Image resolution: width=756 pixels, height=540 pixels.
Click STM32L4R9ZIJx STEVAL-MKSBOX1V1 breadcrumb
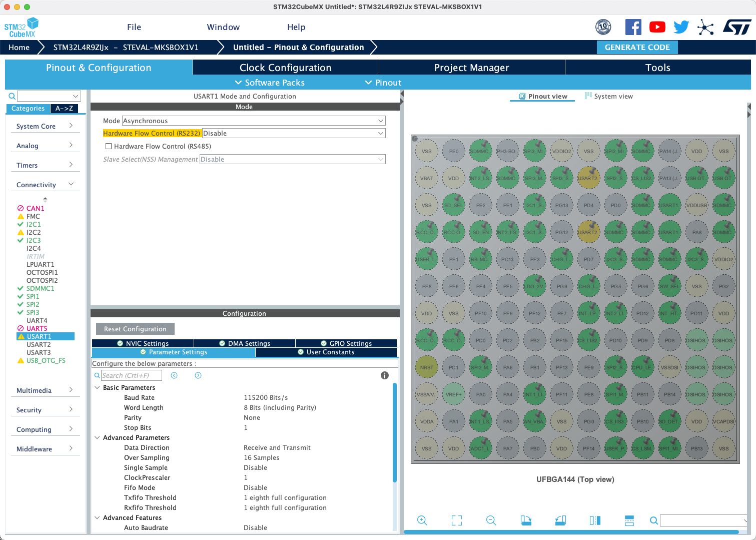[x=126, y=47]
